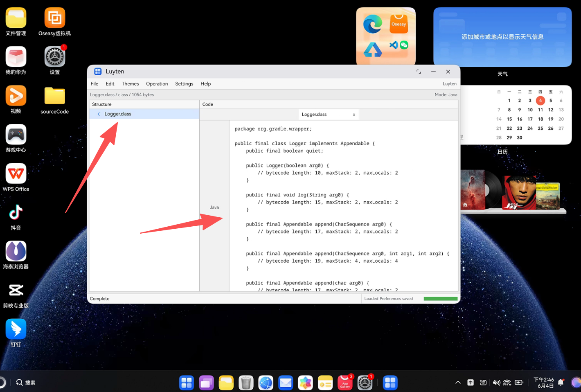The height and width of the screenshot is (392, 581).
Task: Click the Joy album cover in music widget
Action: (519, 192)
